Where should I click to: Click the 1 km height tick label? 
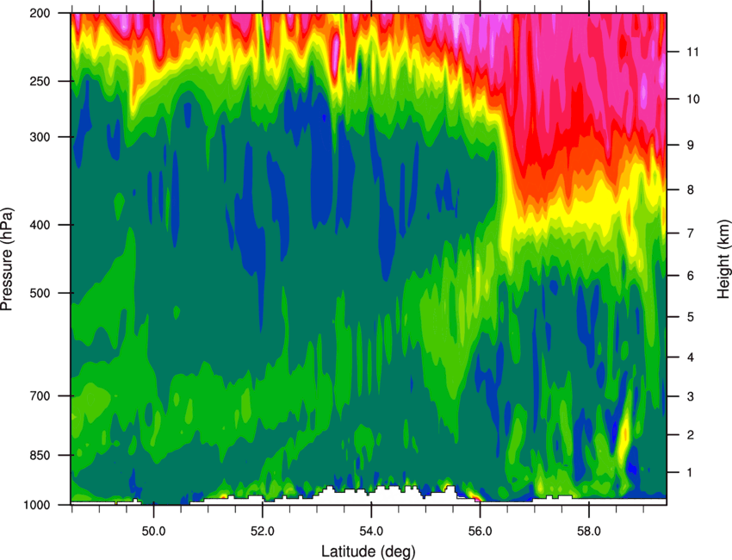pyautogui.click(x=690, y=473)
